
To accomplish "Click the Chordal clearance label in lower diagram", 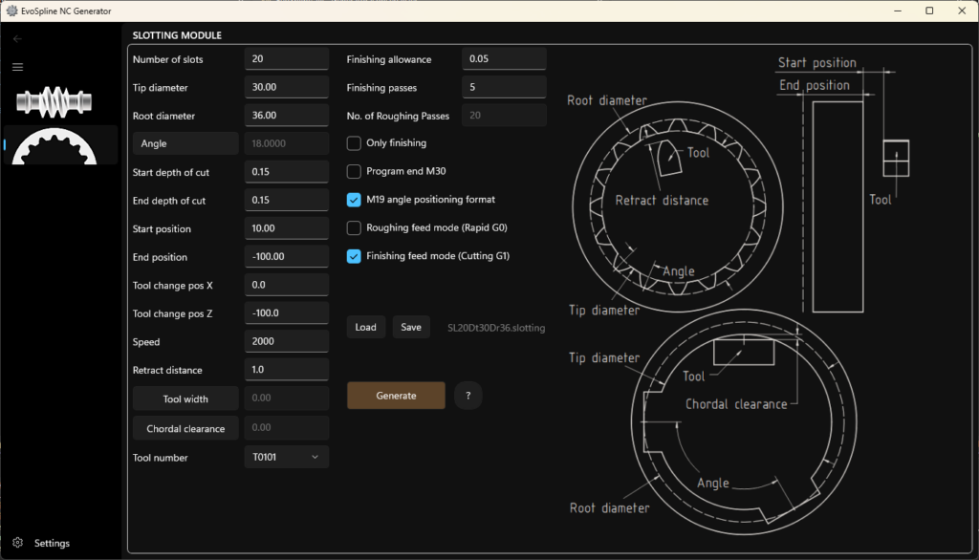I will (736, 404).
